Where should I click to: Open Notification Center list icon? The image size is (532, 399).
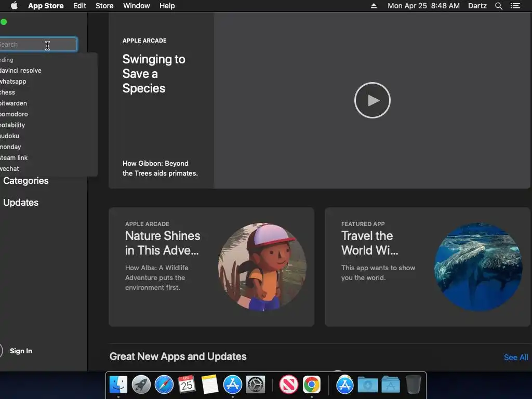pyautogui.click(x=515, y=6)
